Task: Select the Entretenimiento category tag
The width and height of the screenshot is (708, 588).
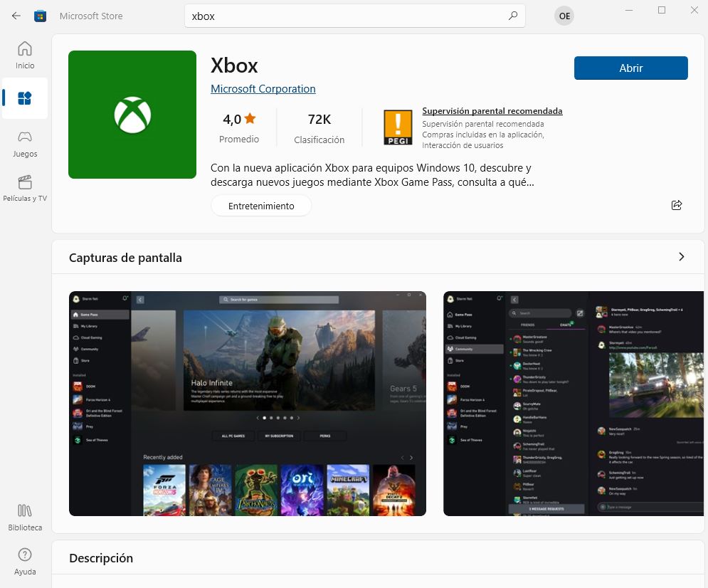Action: pos(261,206)
